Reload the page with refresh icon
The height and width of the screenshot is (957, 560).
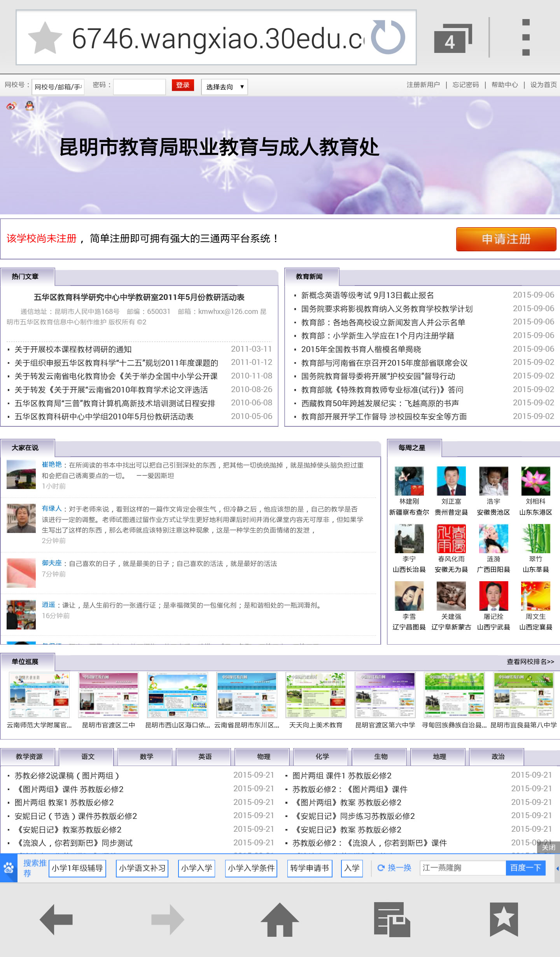tap(388, 38)
